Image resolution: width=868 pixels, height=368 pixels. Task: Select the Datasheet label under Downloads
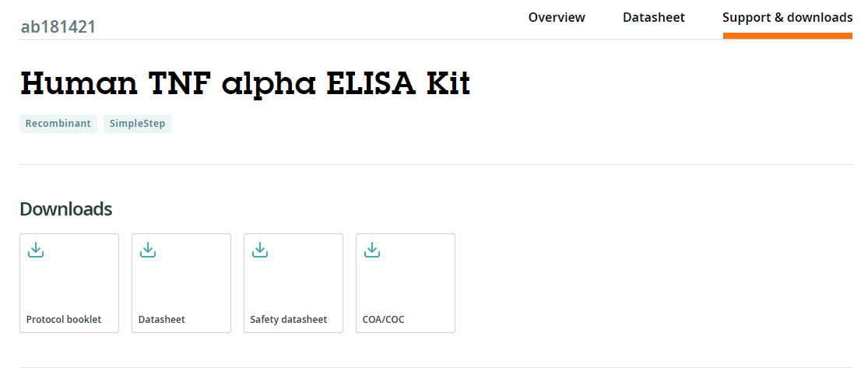pyautogui.click(x=161, y=320)
